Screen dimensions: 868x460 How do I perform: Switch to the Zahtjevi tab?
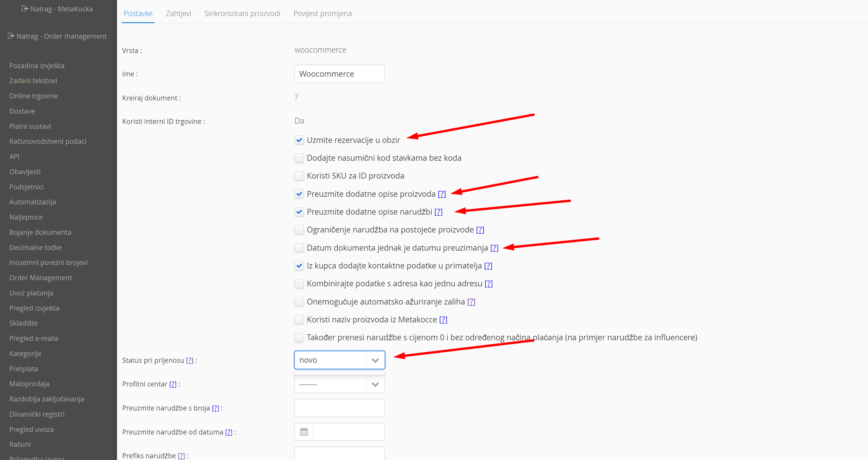[178, 13]
